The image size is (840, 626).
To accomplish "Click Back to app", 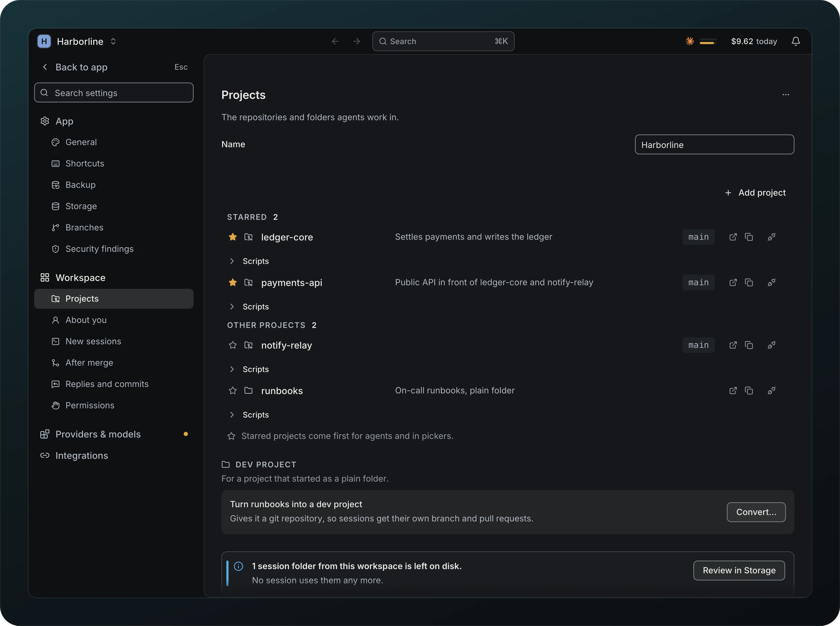I will [114, 67].
